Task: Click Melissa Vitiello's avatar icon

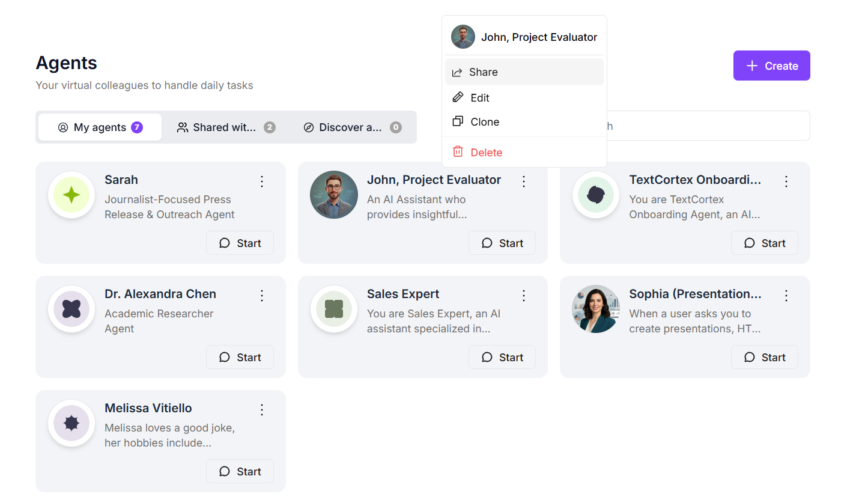Action: [71, 423]
